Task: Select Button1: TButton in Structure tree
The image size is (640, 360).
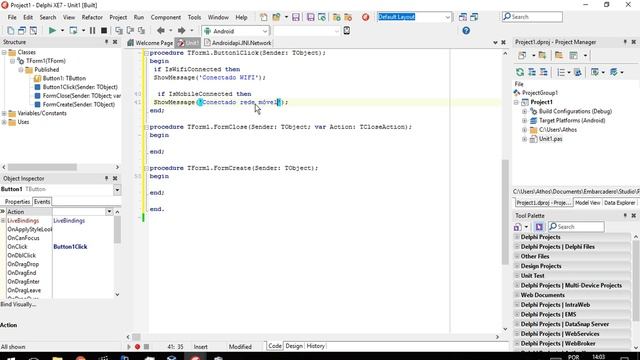Action: point(64,78)
